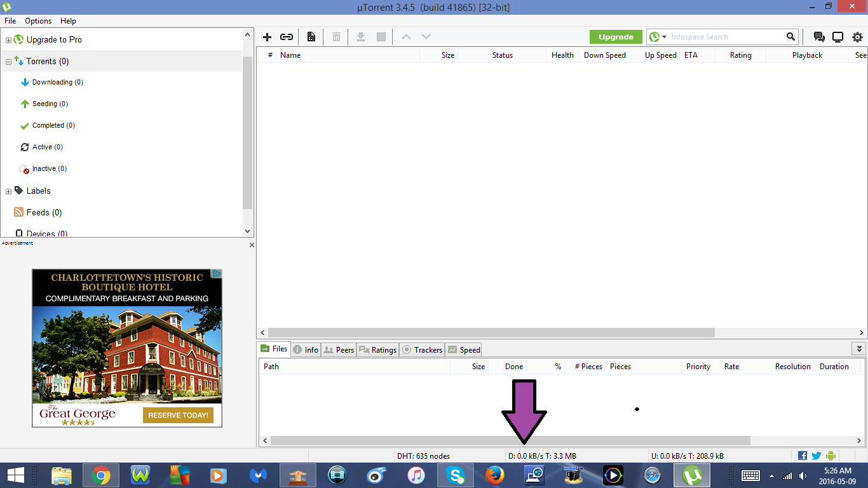Close the advertisement panel with X
Viewport: 868px width, 488px height.
[x=252, y=245]
